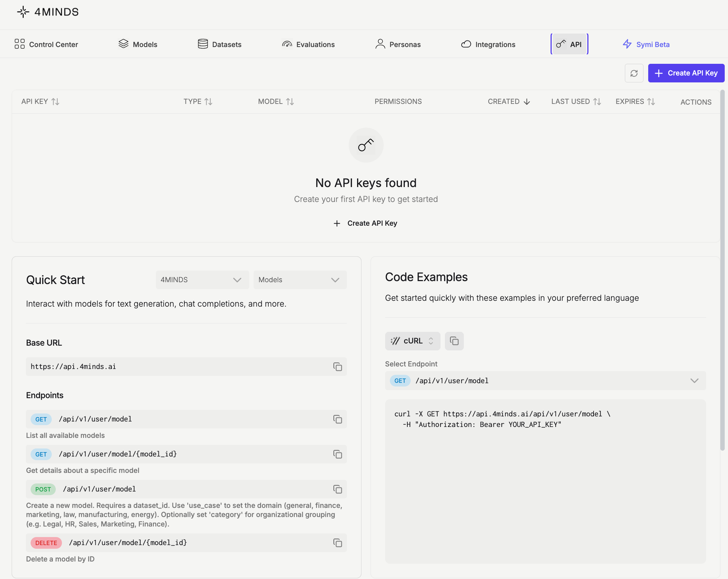728x579 pixels.
Task: Go to the Models tab
Action: (138, 44)
